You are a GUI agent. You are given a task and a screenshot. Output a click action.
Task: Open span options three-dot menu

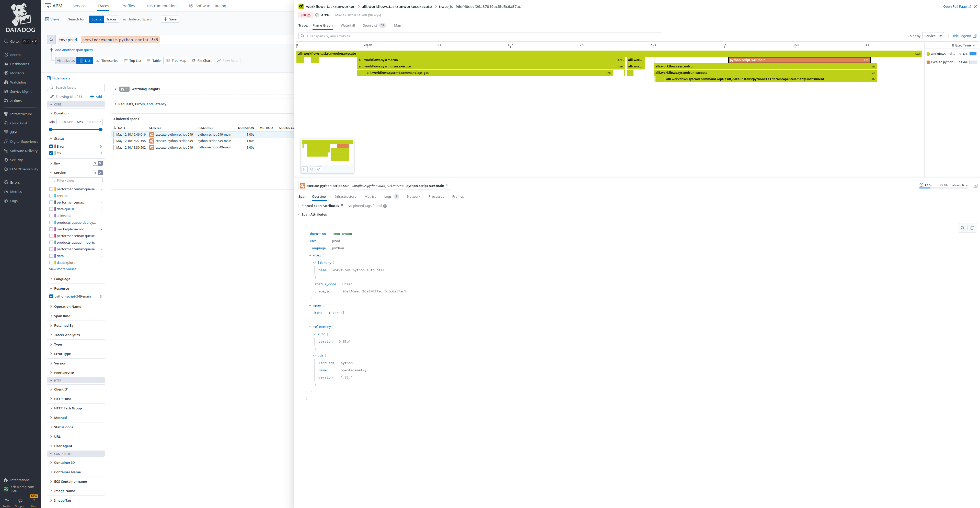pos(447,186)
